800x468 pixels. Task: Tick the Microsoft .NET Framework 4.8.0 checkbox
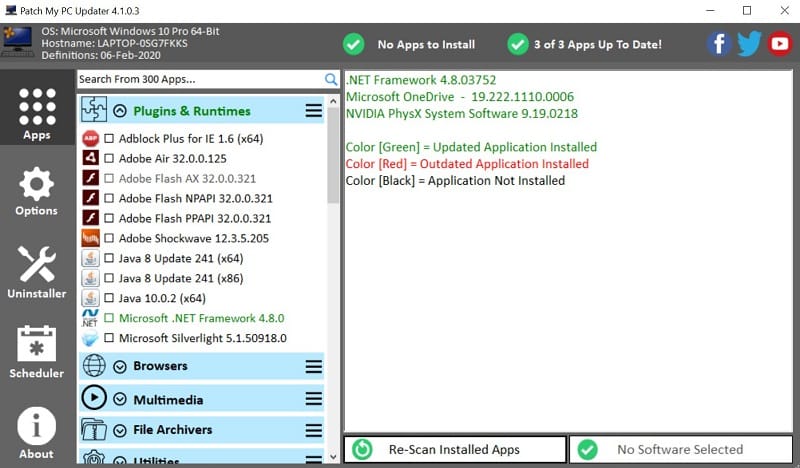pos(109,317)
